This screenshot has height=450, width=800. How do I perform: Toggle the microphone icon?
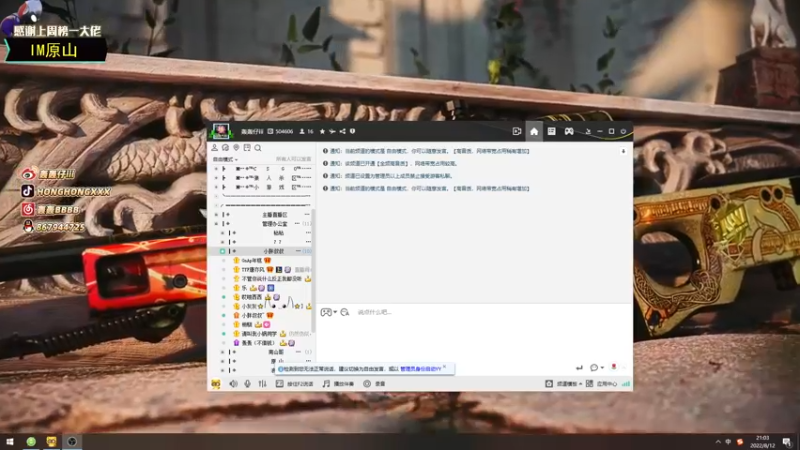[247, 384]
